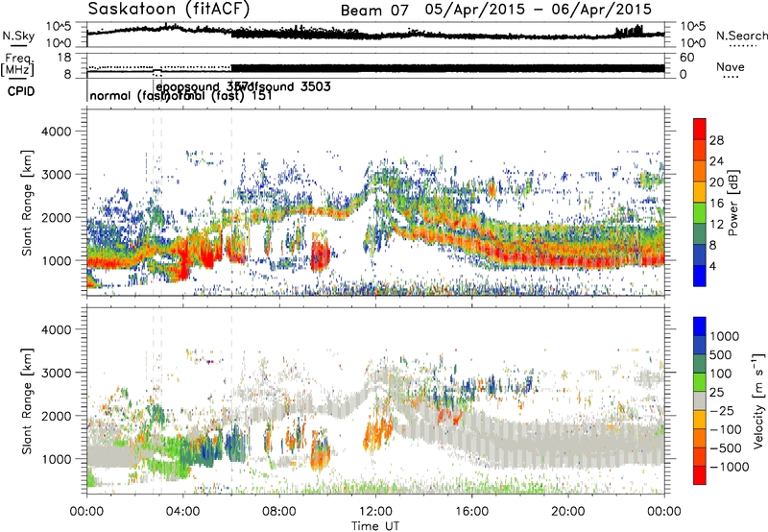The image size is (768, 532).
Task: Click the '3000' tick on velocity panel axis
Action: 56,373
